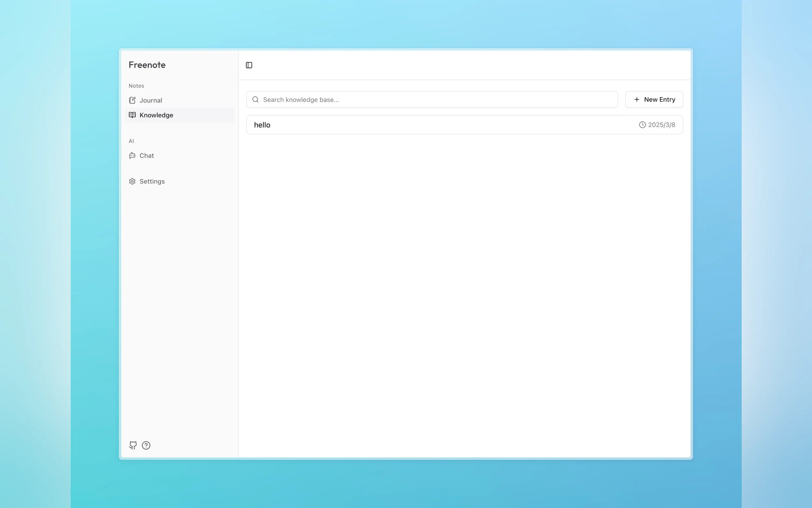Click the Notes section heading
This screenshot has height=508, width=812.
(x=136, y=86)
